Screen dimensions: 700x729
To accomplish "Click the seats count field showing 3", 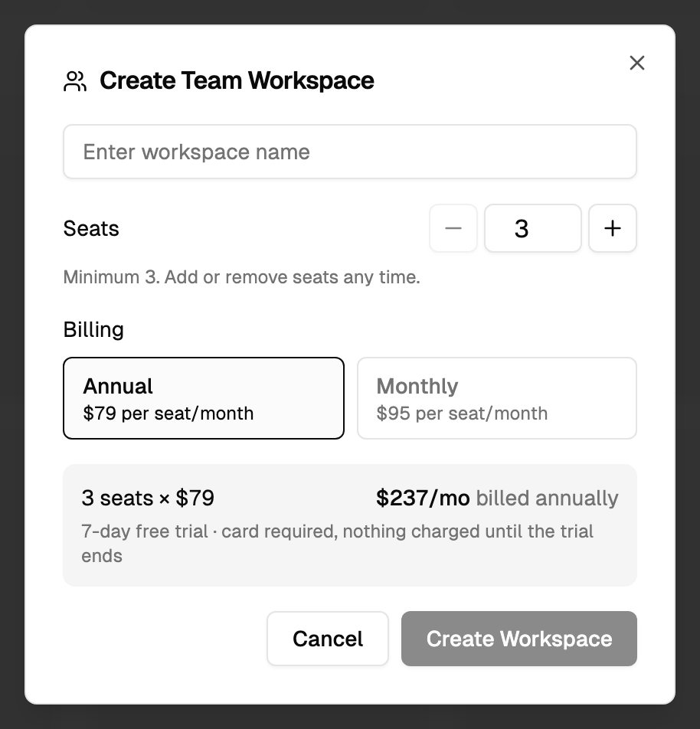I will coord(533,228).
